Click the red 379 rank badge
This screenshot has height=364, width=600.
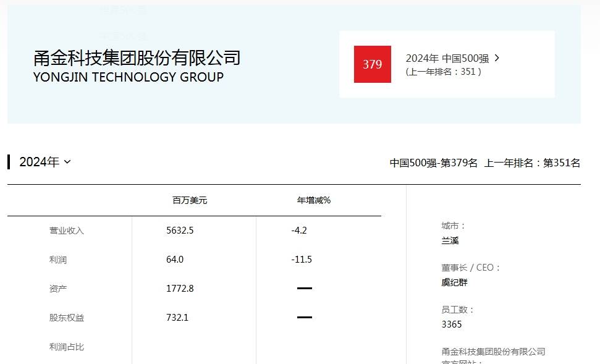click(373, 64)
